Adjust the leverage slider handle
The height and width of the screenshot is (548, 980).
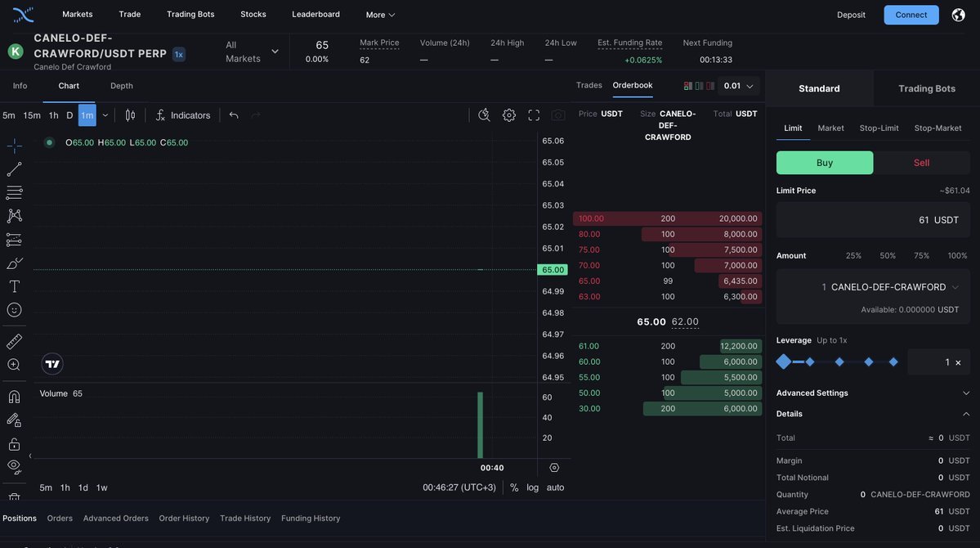tap(784, 362)
